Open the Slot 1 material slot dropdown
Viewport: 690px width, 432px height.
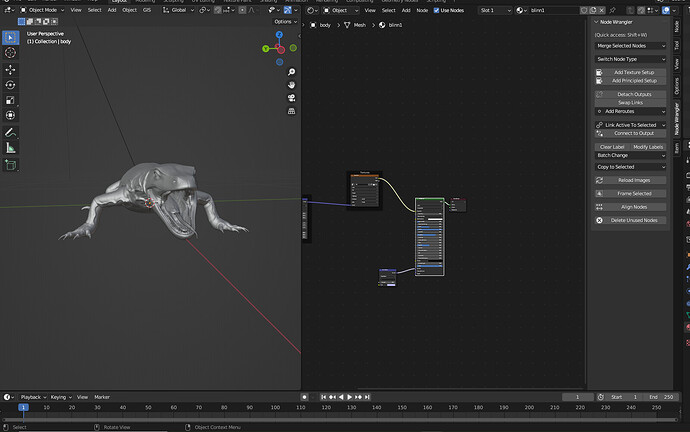495,10
